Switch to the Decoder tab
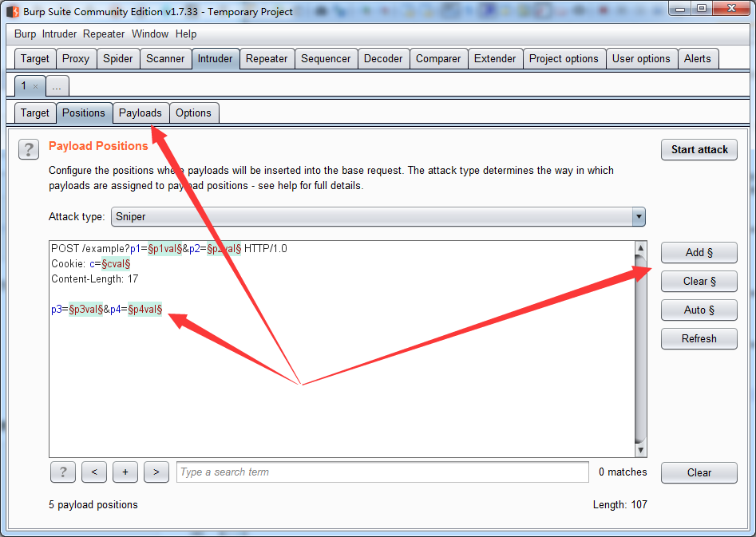The width and height of the screenshot is (756, 537). click(x=383, y=59)
